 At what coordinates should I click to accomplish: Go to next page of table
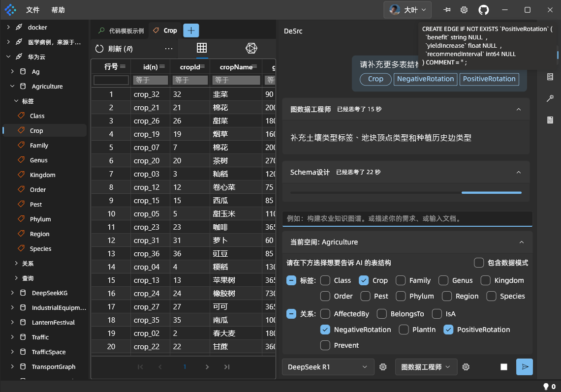207,366
